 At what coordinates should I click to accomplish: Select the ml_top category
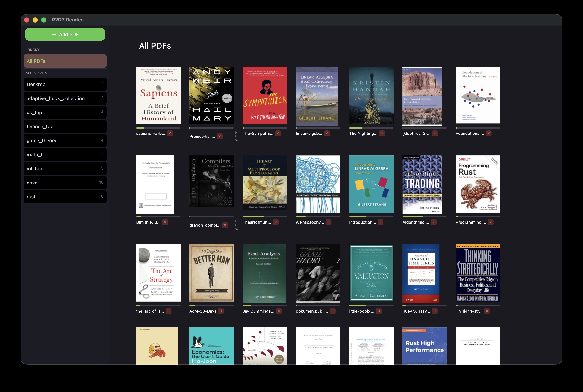[65, 168]
